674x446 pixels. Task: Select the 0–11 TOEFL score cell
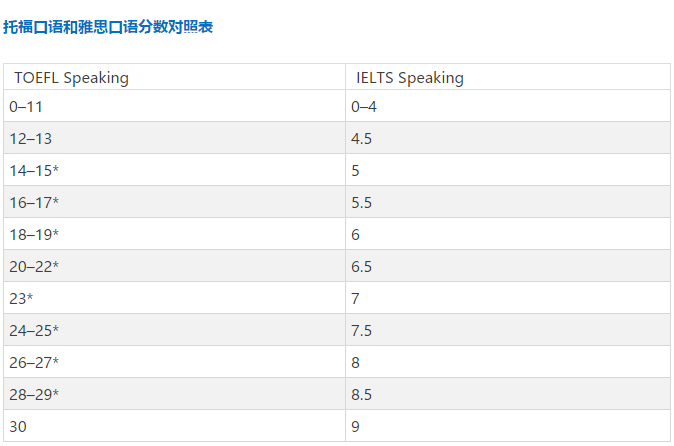pyautogui.click(x=26, y=106)
